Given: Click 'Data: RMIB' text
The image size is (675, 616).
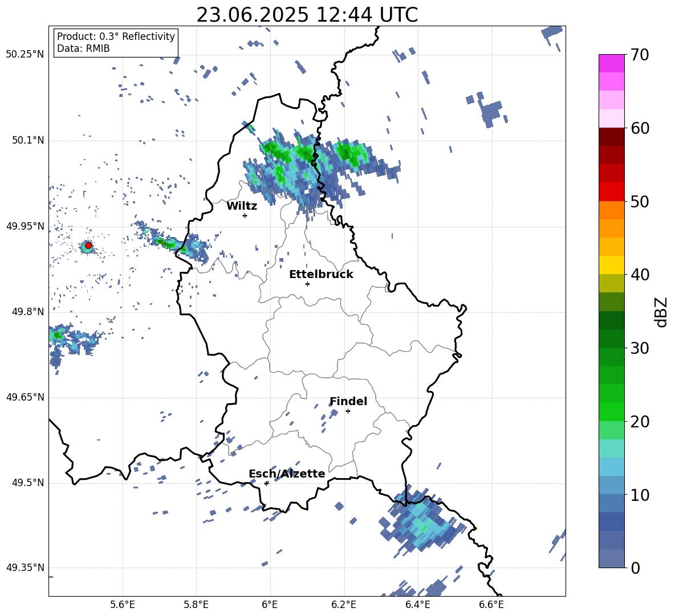Looking at the screenshot, I should [83, 48].
